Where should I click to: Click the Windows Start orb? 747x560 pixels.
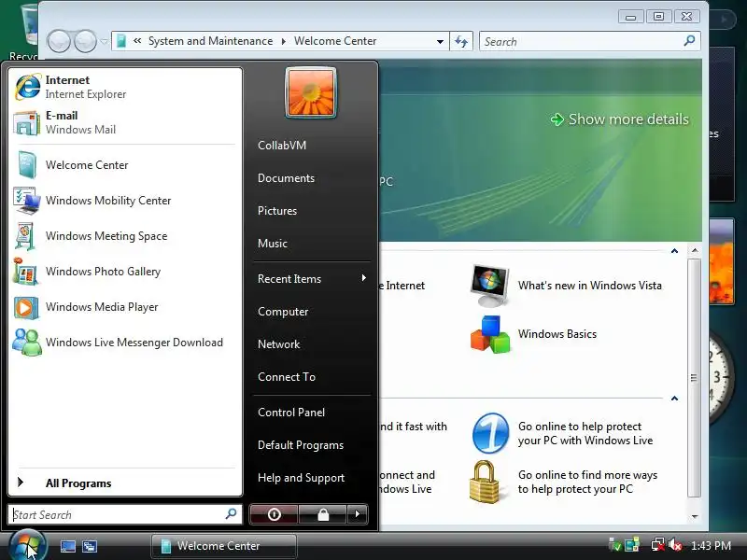coord(26,545)
